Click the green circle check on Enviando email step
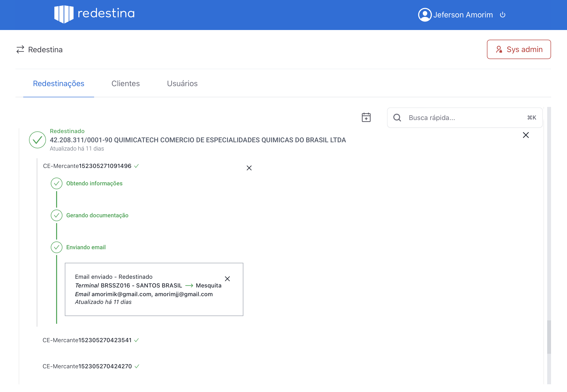The width and height of the screenshot is (567, 392). pos(57,247)
